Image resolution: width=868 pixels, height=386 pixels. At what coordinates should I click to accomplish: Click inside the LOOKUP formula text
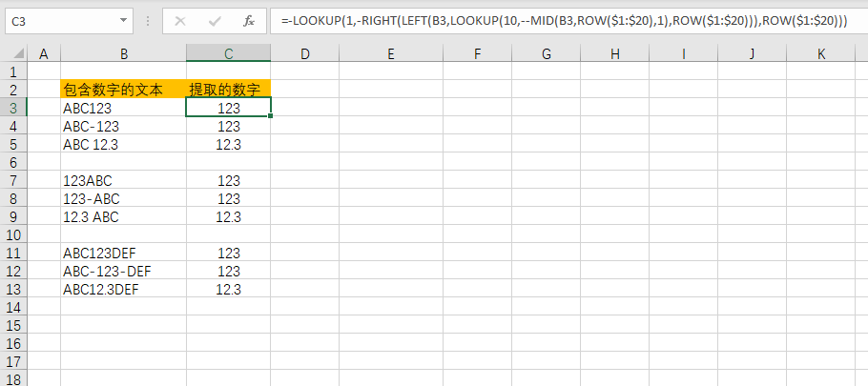[563, 20]
